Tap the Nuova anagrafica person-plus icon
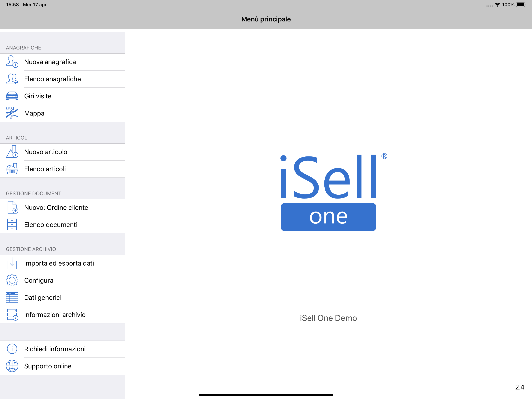Screen dimensions: 532x399 point(12,62)
